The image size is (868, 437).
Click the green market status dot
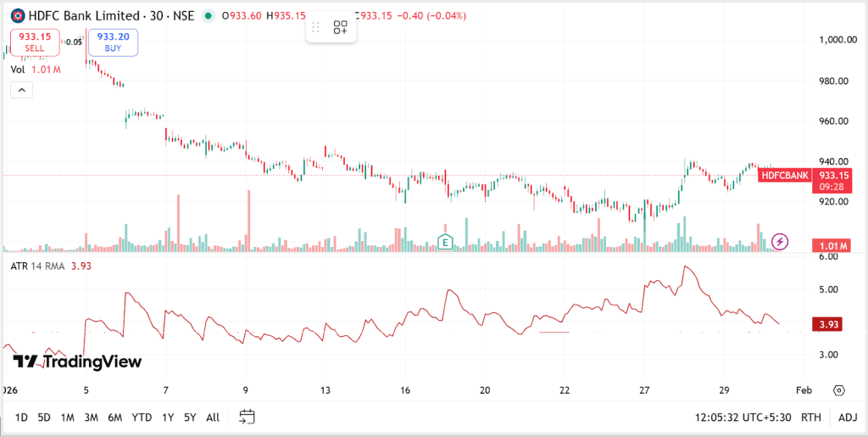(x=209, y=15)
